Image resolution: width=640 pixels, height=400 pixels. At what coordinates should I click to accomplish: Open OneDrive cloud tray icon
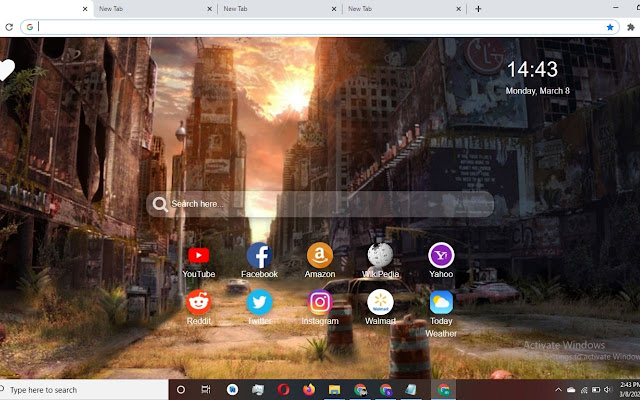[x=571, y=390]
